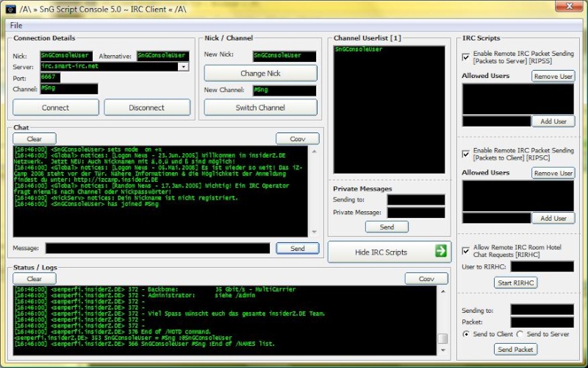The image size is (588, 368).
Task: Click green arrow icon on Hide IRC Scripts
Action: point(441,250)
